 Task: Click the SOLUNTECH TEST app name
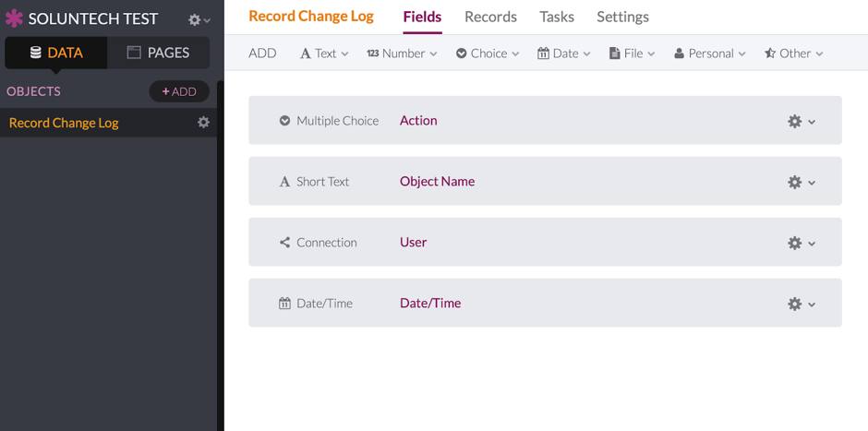pyautogui.click(x=93, y=18)
